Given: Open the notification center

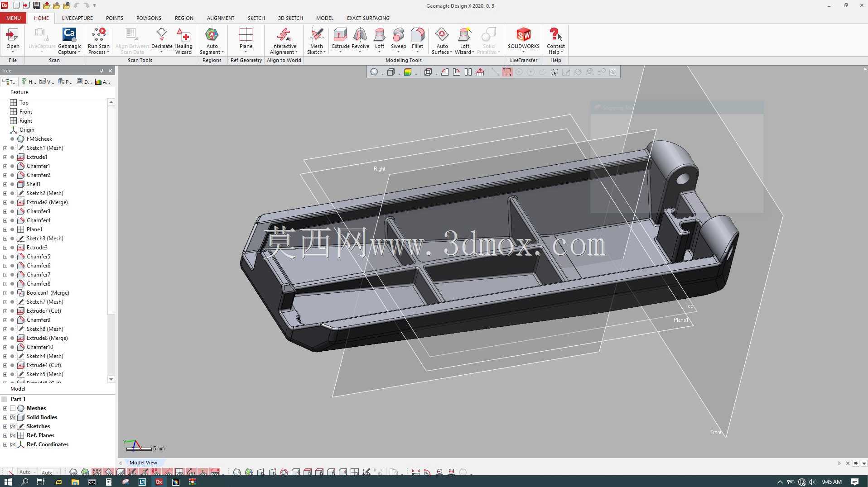Looking at the screenshot, I should pyautogui.click(x=855, y=482).
